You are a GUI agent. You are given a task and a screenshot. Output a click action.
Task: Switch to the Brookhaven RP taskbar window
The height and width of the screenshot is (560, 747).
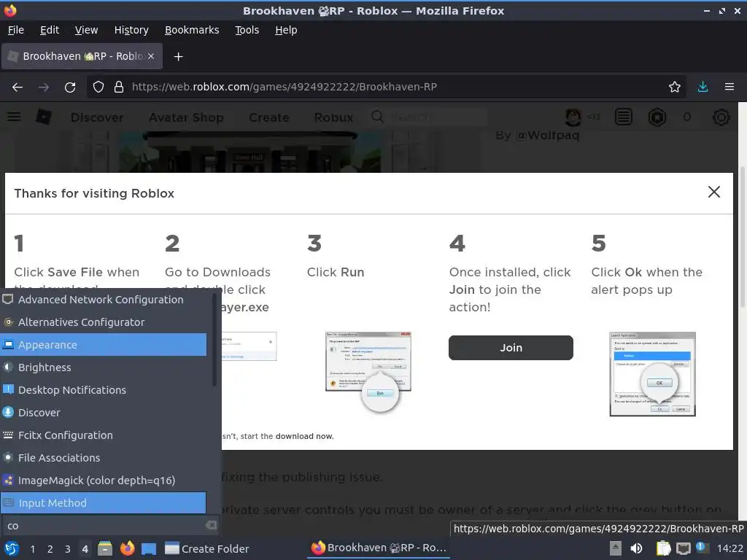pos(379,548)
